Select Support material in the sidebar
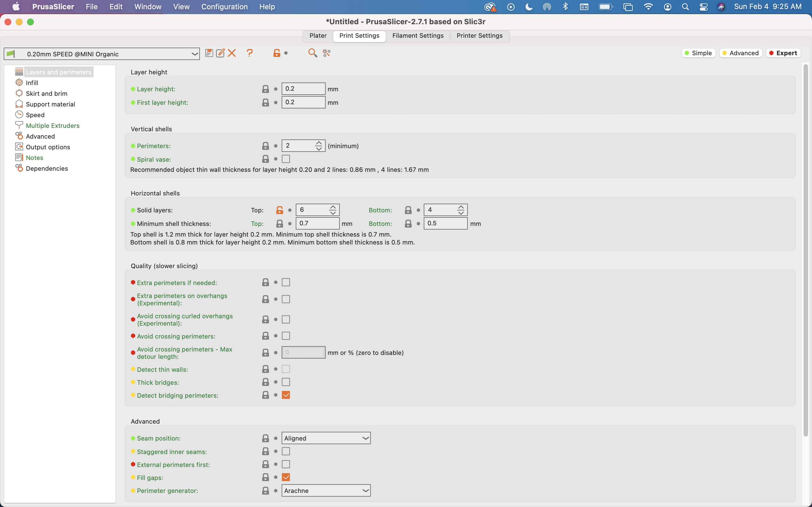812x507 pixels. [x=50, y=104]
